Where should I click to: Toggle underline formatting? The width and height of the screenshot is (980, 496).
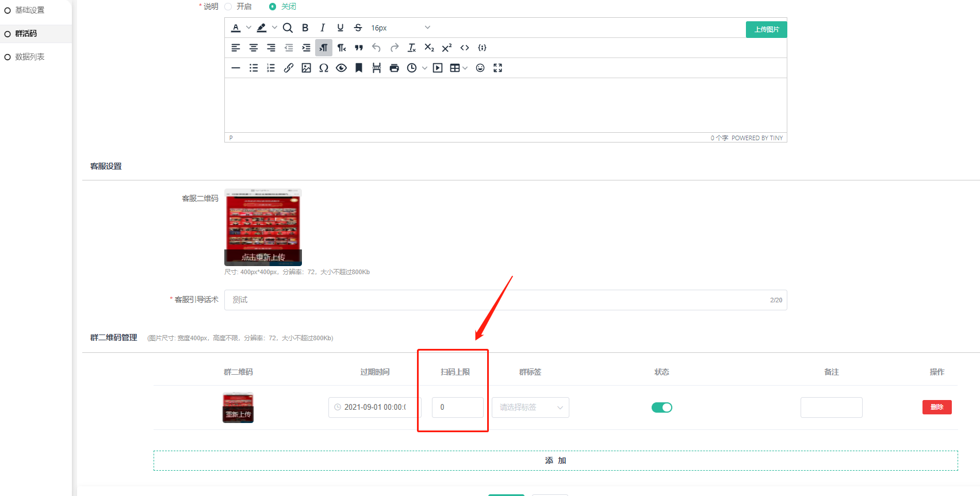340,28
